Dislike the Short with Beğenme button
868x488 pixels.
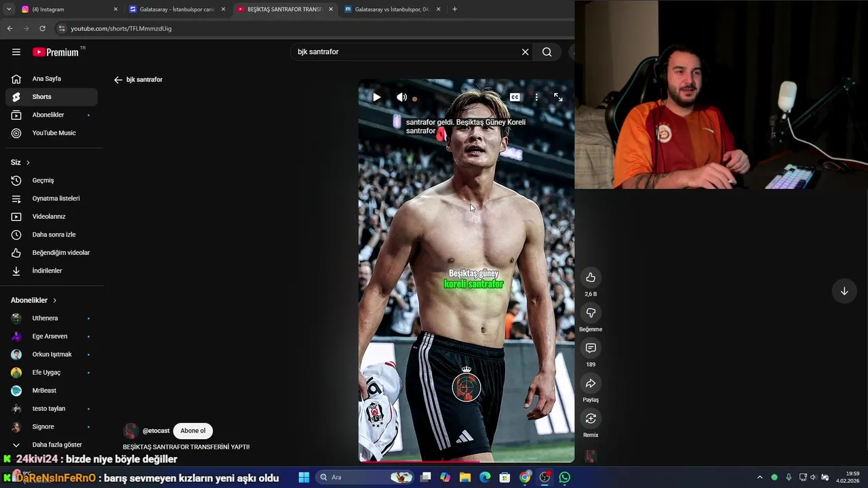(x=591, y=312)
